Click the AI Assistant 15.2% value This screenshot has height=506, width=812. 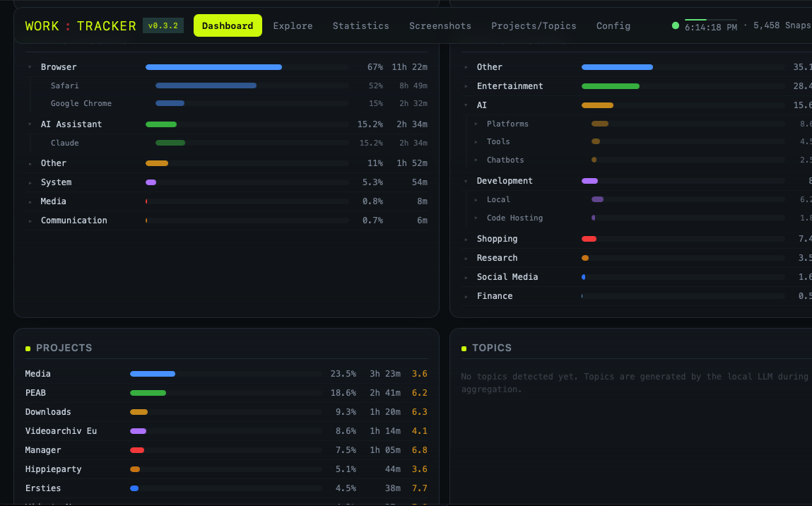[x=370, y=124]
